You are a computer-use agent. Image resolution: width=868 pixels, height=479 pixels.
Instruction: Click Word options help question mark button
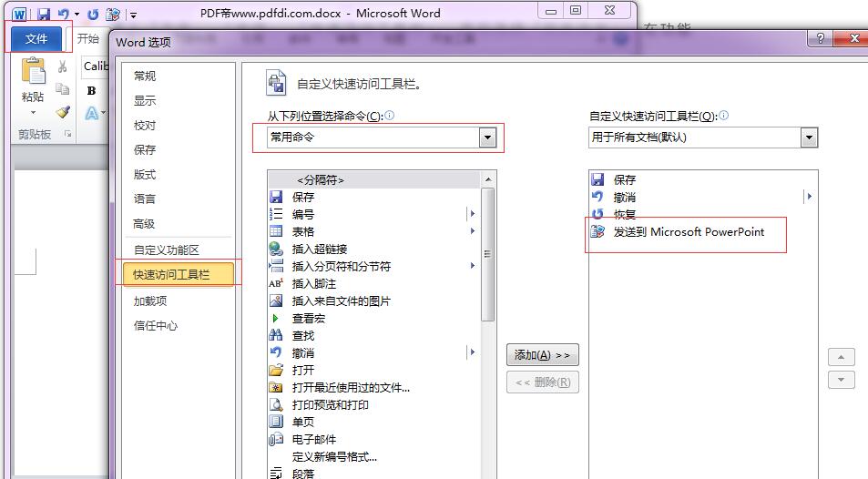coord(821,38)
